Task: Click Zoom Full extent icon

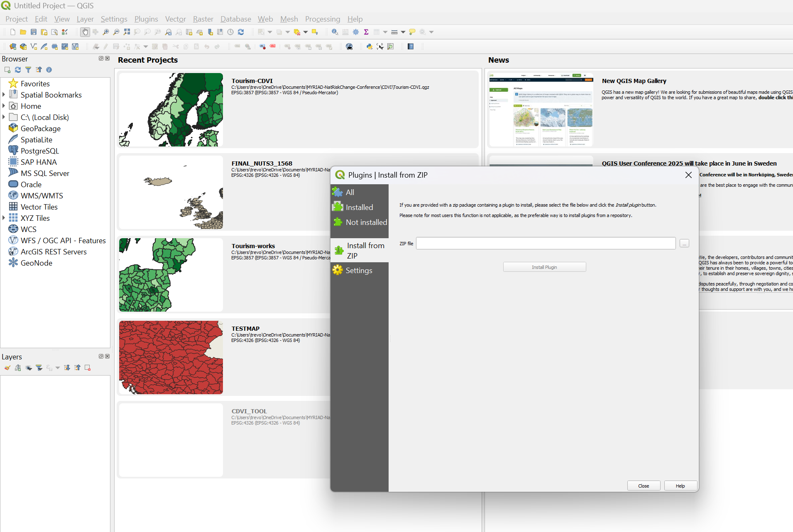Action: pos(127,32)
